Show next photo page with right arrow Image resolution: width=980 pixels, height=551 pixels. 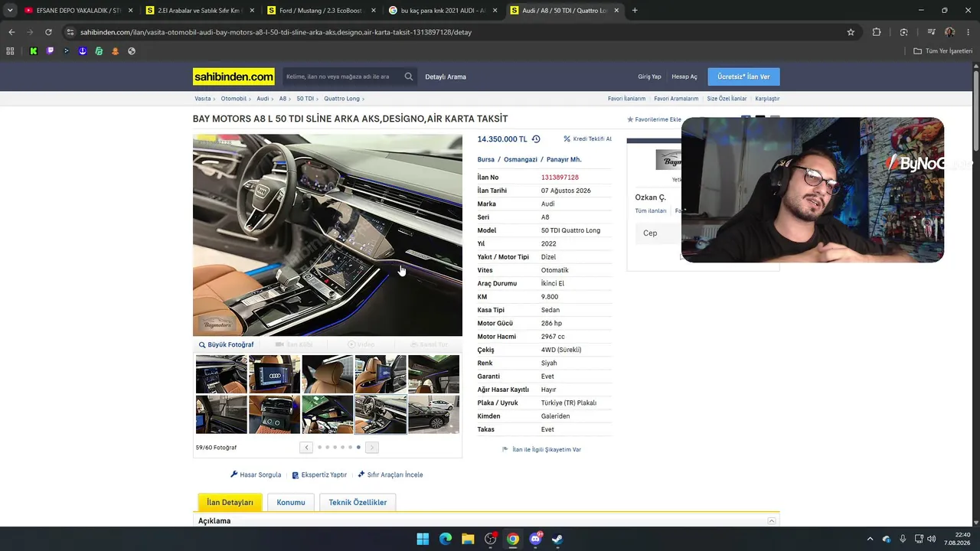[x=372, y=448]
